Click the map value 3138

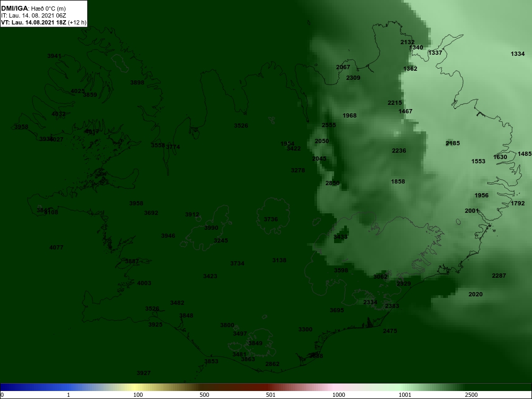[279, 260]
